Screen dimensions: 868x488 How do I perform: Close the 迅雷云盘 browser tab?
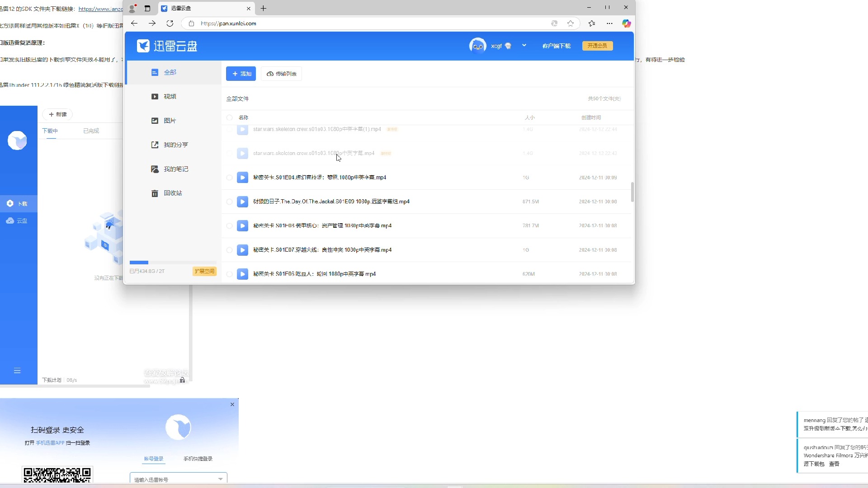point(248,9)
